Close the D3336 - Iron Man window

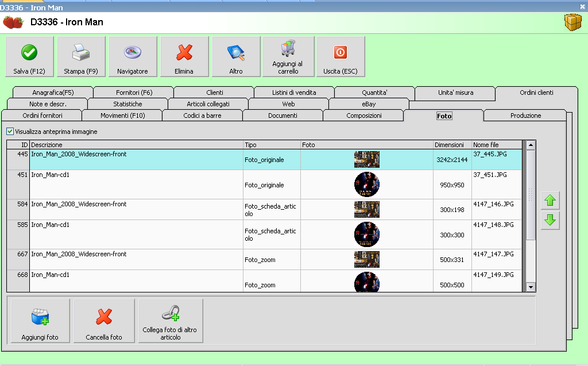pyautogui.click(x=582, y=7)
